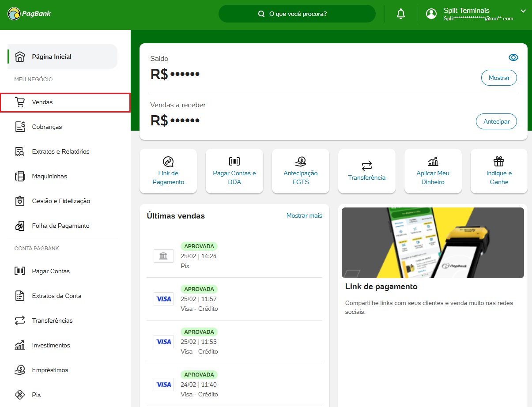
Task: Click the magnifier icon in search bar
Action: [x=261, y=14]
